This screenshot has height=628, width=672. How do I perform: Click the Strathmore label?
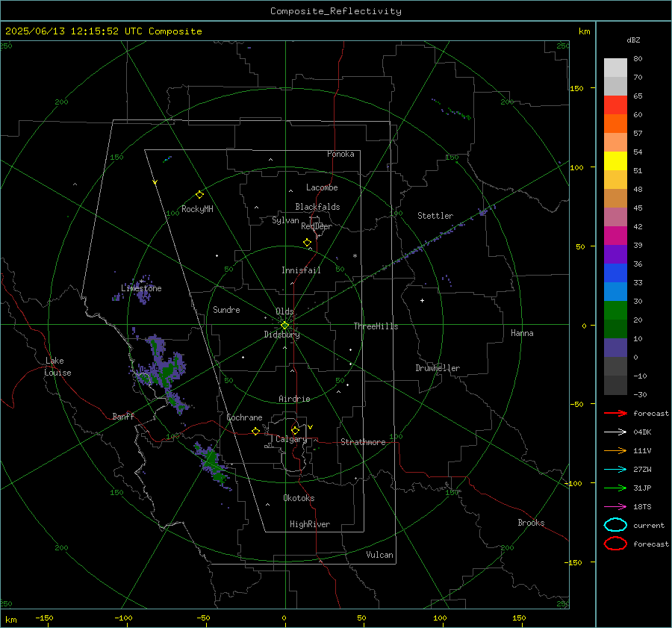(x=363, y=442)
